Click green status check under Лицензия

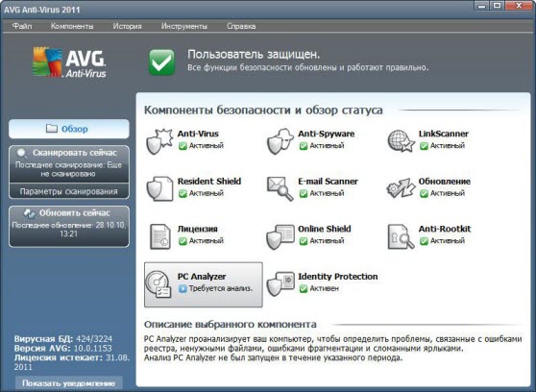183,241
